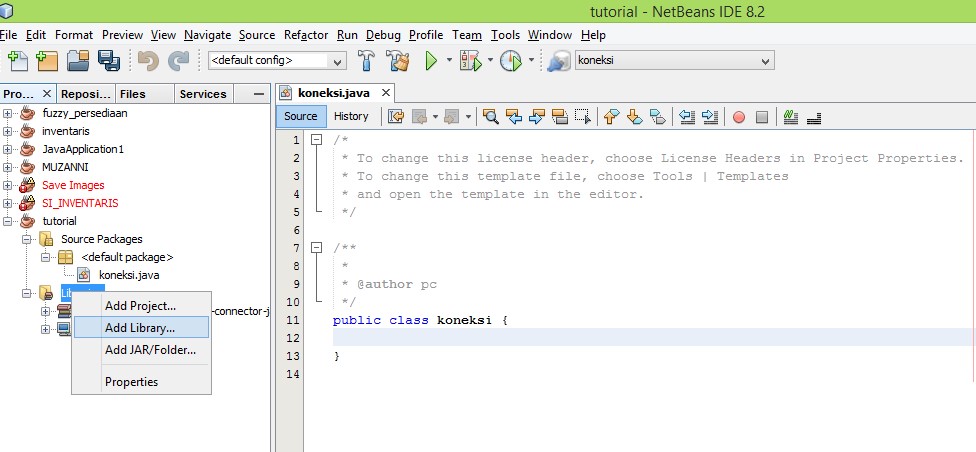Expand the fuzzy_persediaan project node

click(8, 113)
